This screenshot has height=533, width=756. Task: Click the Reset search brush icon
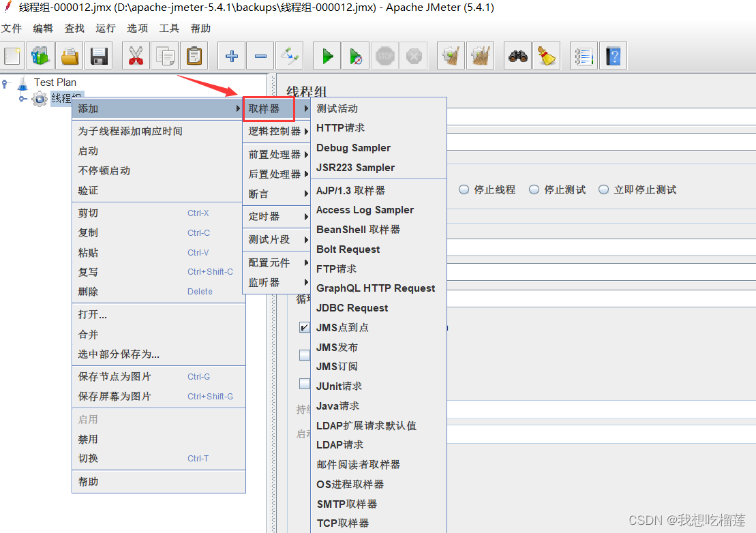(546, 56)
